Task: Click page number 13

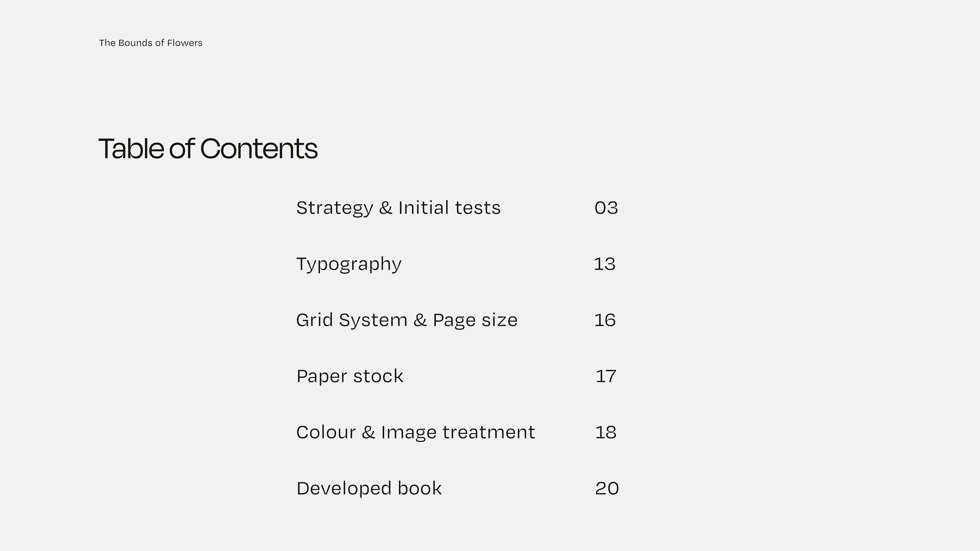Action: pyautogui.click(x=605, y=264)
